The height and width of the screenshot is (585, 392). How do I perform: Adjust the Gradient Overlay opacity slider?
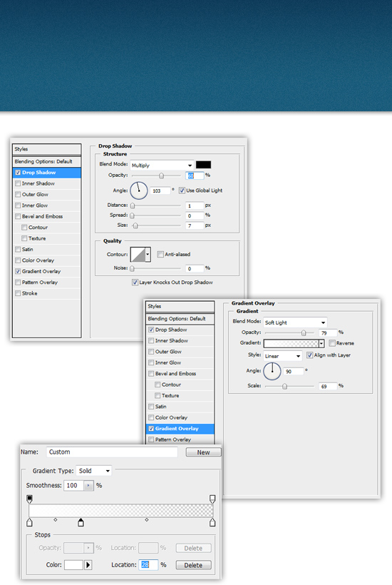pyautogui.click(x=304, y=332)
